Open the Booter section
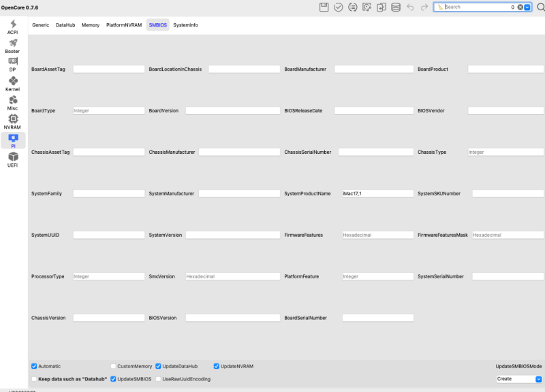This screenshot has width=545, height=392. tap(13, 46)
